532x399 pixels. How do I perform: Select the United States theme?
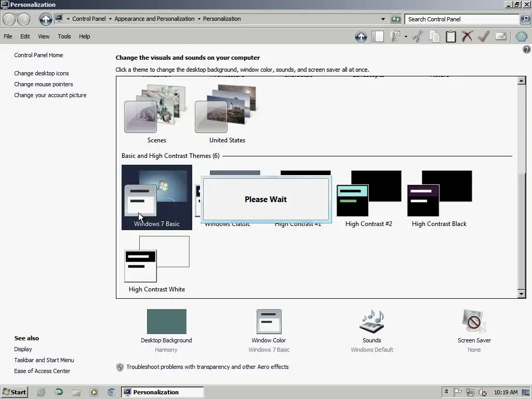[227, 114]
